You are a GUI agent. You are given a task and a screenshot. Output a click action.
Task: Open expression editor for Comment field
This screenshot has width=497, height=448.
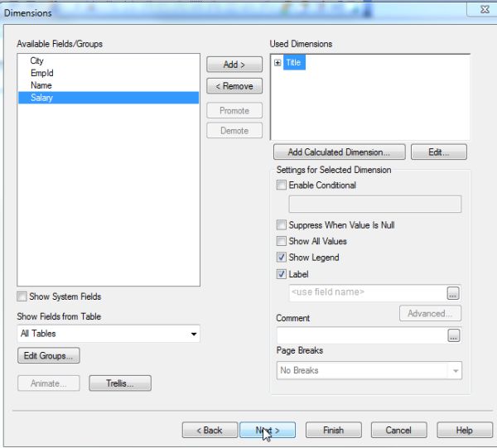click(x=454, y=335)
